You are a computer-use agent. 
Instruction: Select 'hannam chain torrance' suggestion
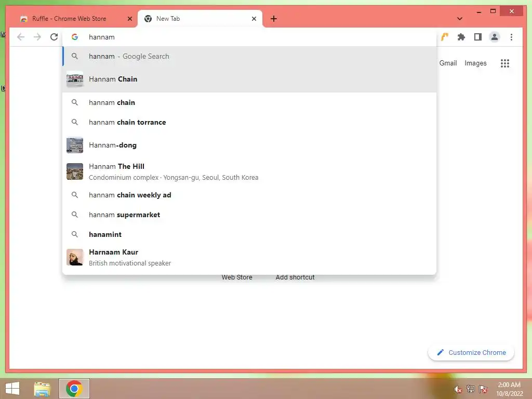point(249,122)
